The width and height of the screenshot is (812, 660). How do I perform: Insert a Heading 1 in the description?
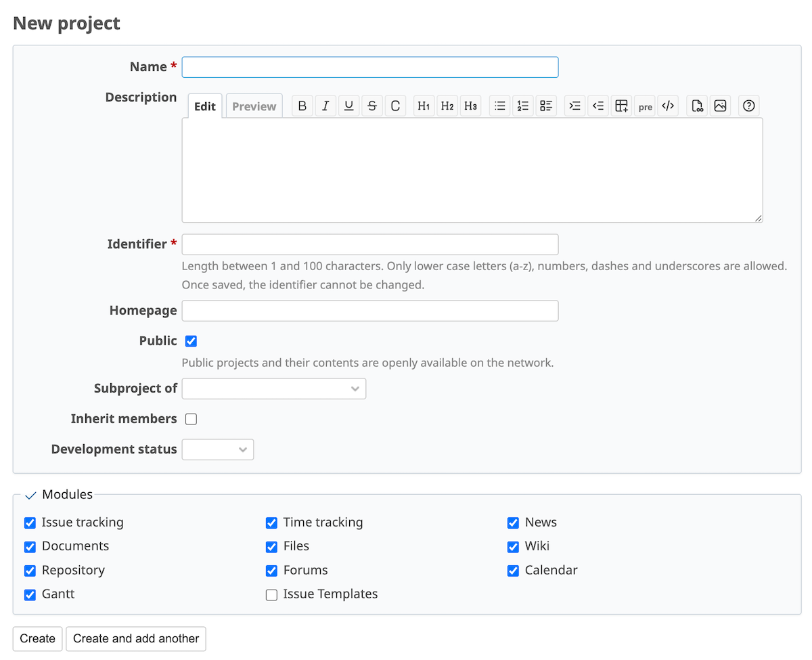pyautogui.click(x=424, y=106)
